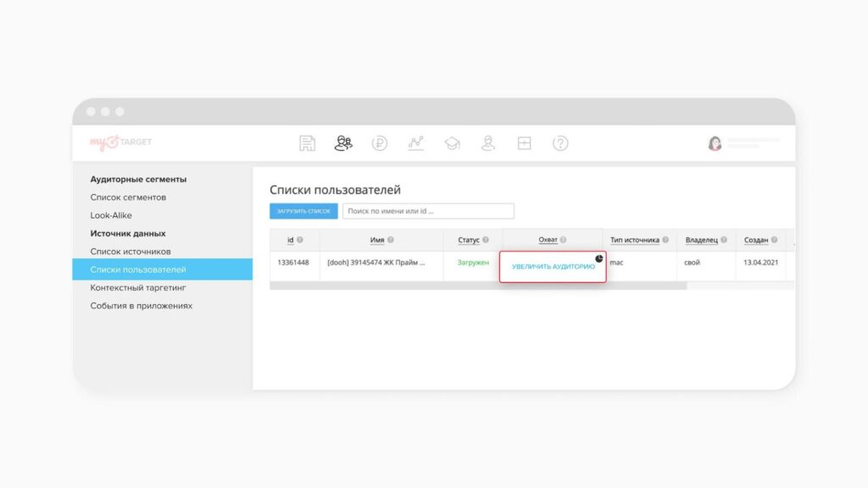
Task: Open the tools grid icon
Action: coord(524,143)
